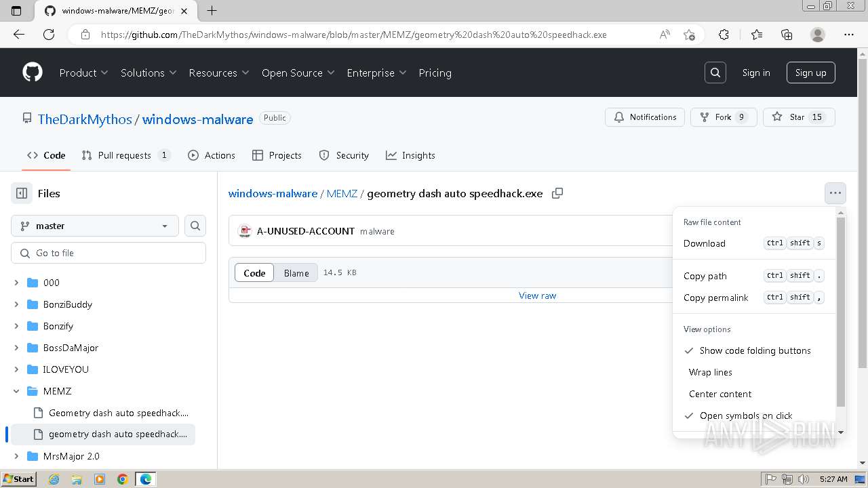Image resolution: width=868 pixels, height=488 pixels.
Task: Open the Pricing link
Action: 435,73
